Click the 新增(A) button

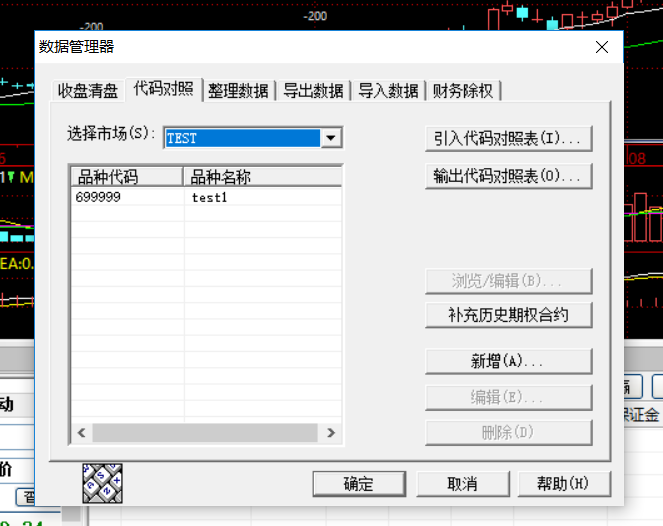[x=509, y=361]
